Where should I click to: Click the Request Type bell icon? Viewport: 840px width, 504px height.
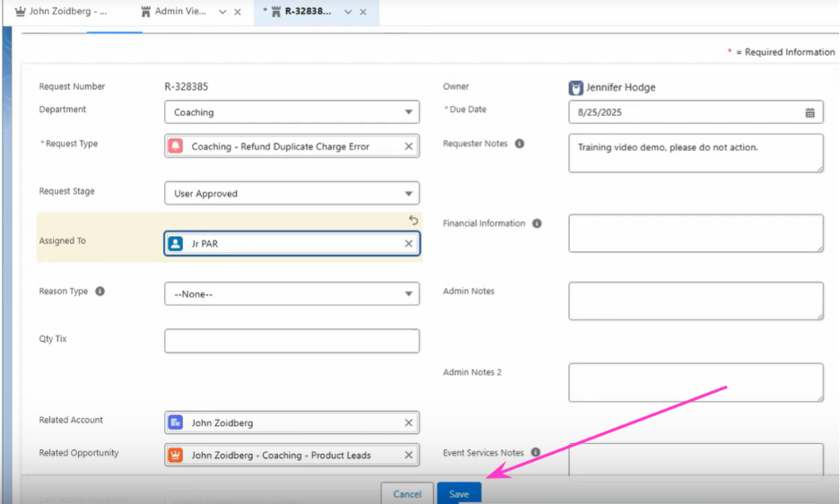pyautogui.click(x=175, y=146)
